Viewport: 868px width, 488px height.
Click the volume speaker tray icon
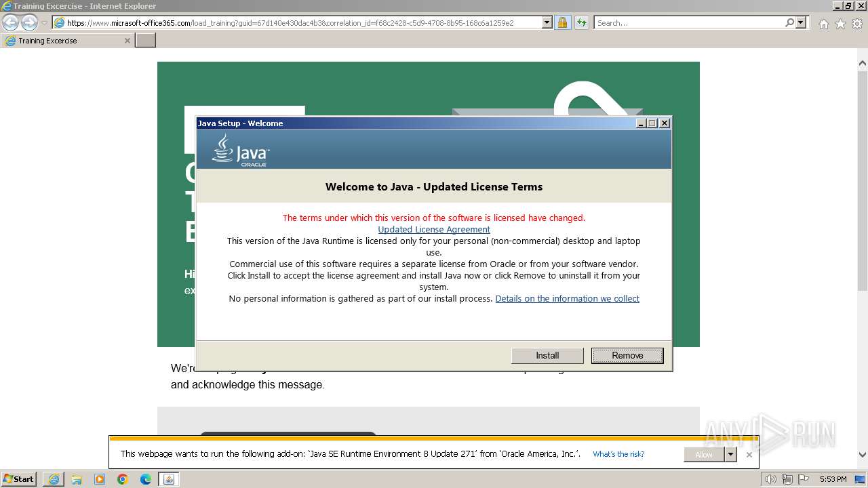[x=770, y=479]
